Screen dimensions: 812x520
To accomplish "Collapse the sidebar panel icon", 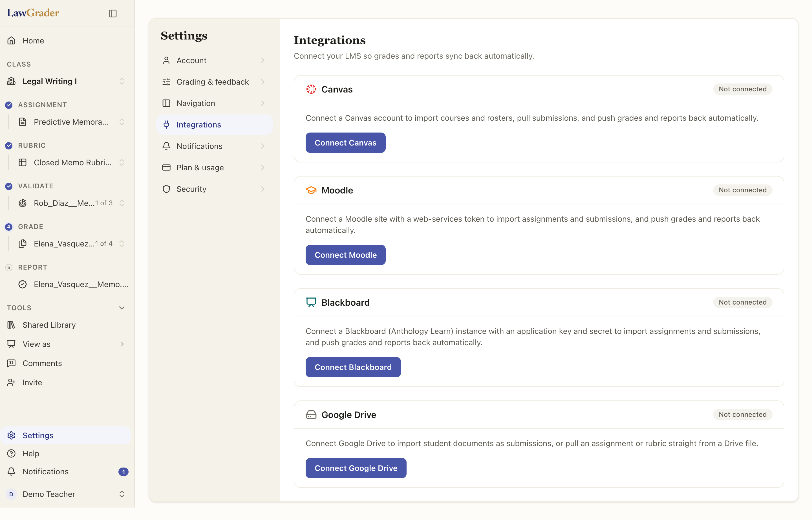I will pyautogui.click(x=113, y=14).
